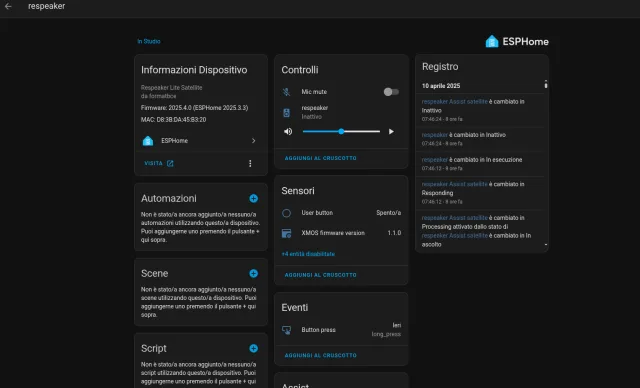Open the device info three-dot menu

pyautogui.click(x=250, y=163)
